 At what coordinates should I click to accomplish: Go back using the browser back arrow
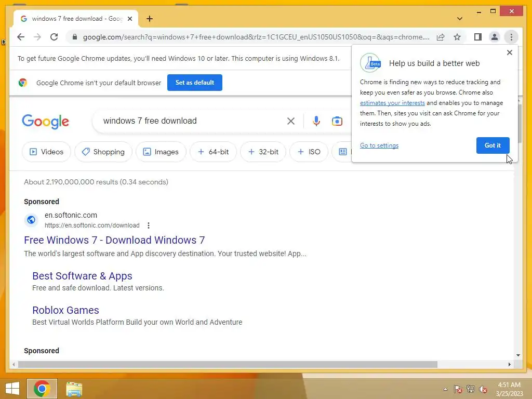[21, 37]
